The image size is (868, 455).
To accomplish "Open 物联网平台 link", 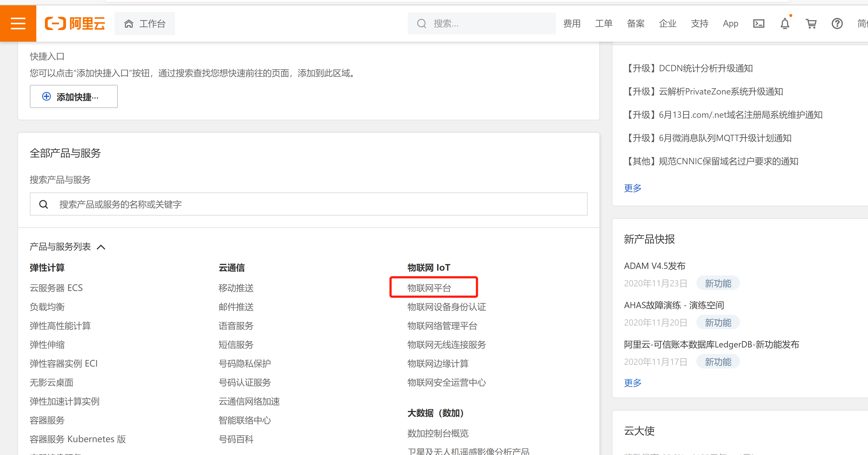I will (x=429, y=288).
